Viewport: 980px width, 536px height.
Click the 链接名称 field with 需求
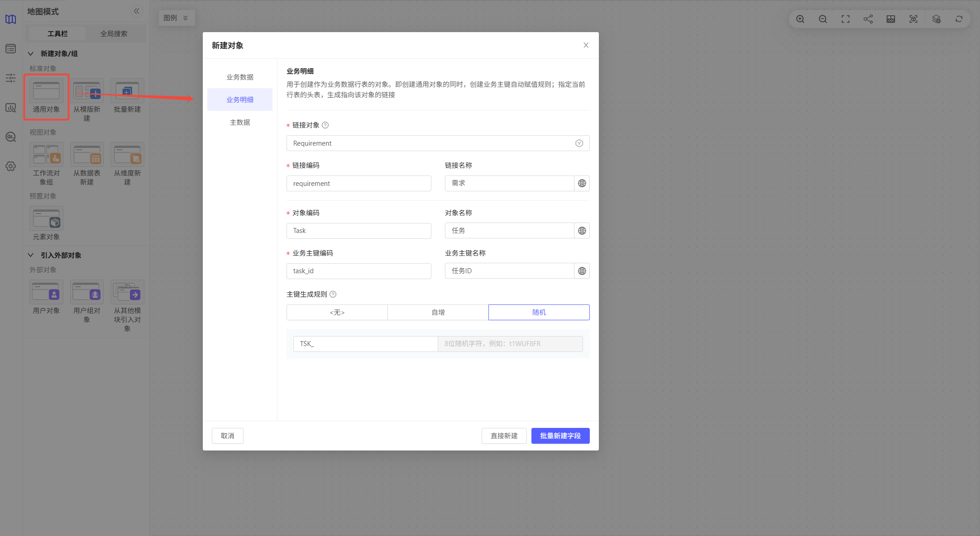click(510, 183)
